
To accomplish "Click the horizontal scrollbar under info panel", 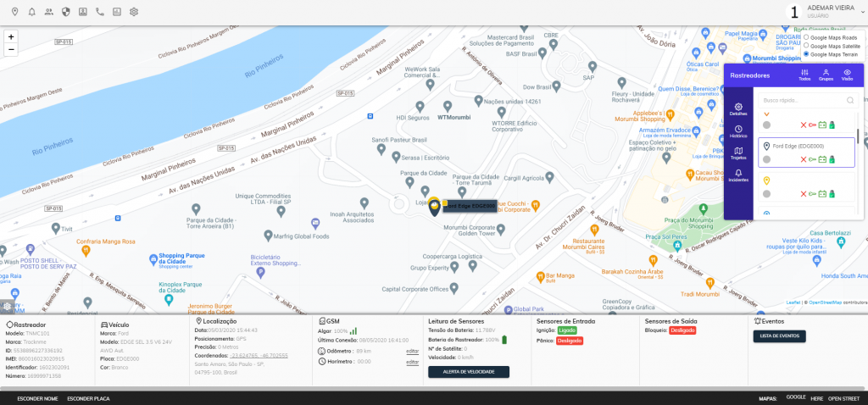I will pyautogui.click(x=431, y=389).
